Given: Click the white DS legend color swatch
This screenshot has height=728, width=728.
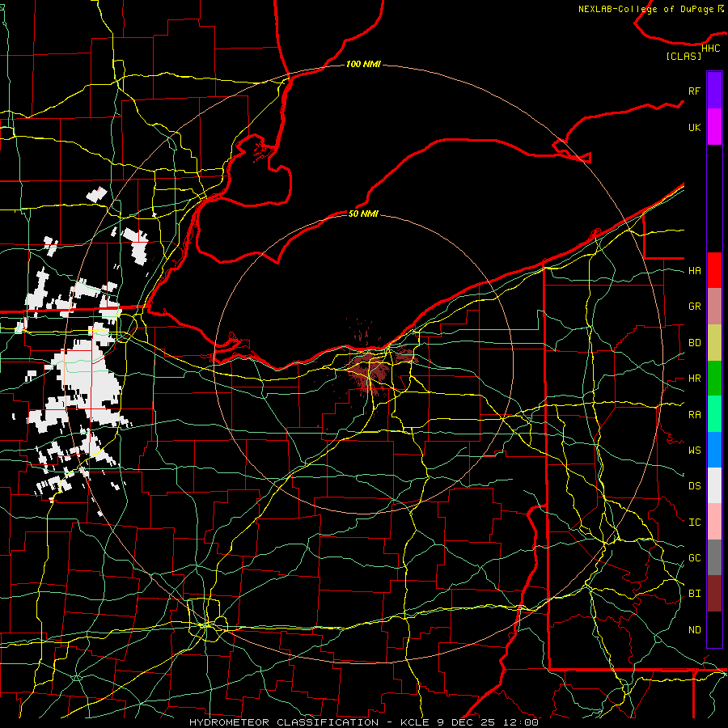Looking at the screenshot, I should [714, 485].
